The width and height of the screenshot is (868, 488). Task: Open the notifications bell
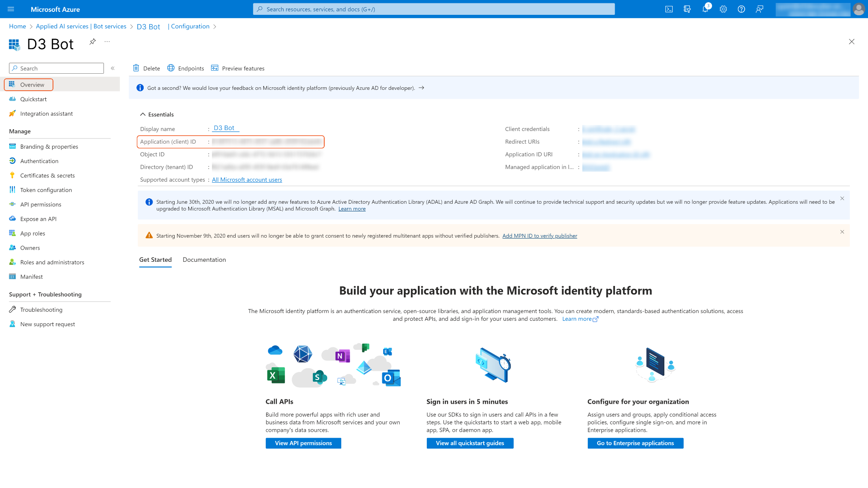click(x=705, y=9)
